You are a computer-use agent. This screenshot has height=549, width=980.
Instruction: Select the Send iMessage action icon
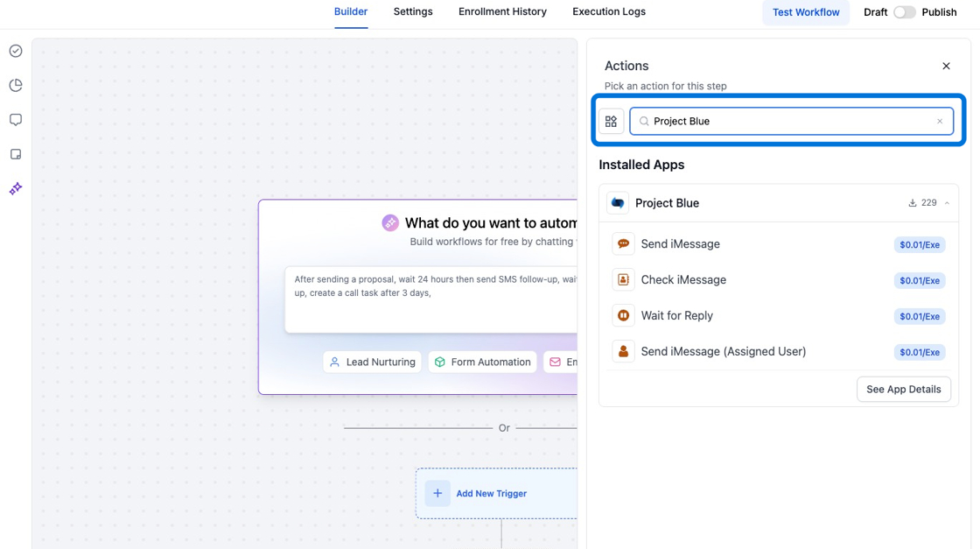coord(624,244)
